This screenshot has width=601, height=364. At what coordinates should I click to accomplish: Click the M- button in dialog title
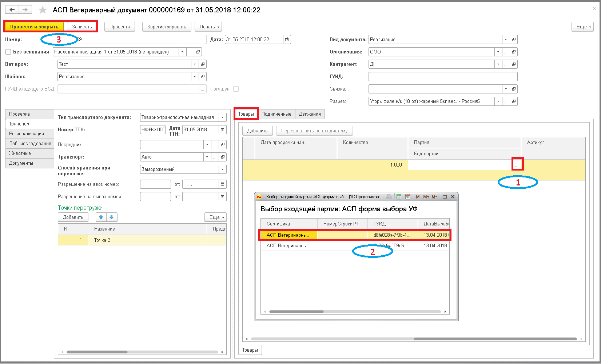(434, 197)
